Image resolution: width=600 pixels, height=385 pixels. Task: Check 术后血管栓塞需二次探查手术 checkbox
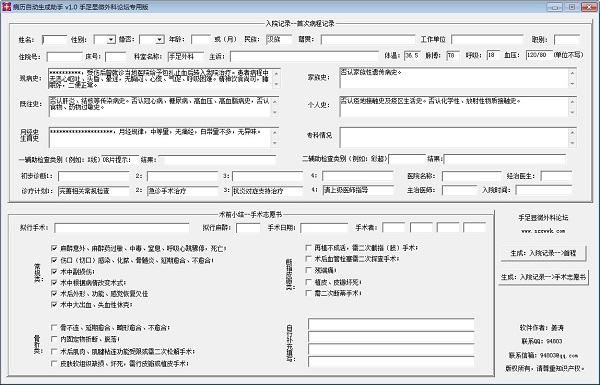pyautogui.click(x=308, y=259)
